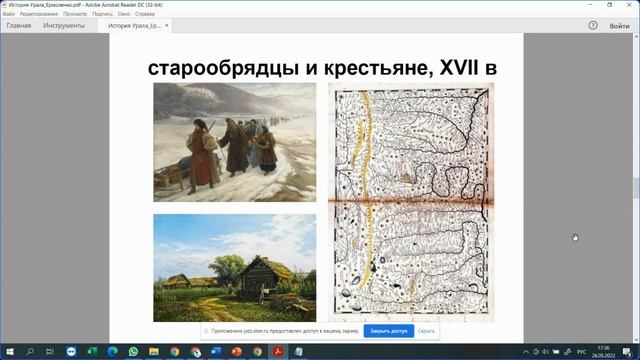Click the battery icon in tray
The image size is (640, 360).
coord(556,352)
